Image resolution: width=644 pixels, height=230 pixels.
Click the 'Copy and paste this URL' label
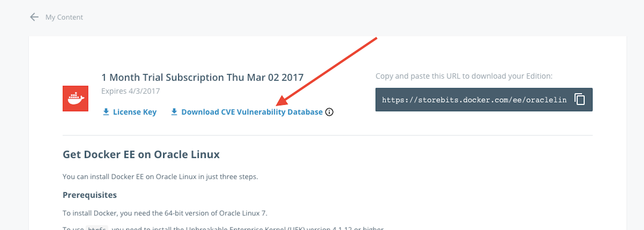(464, 76)
